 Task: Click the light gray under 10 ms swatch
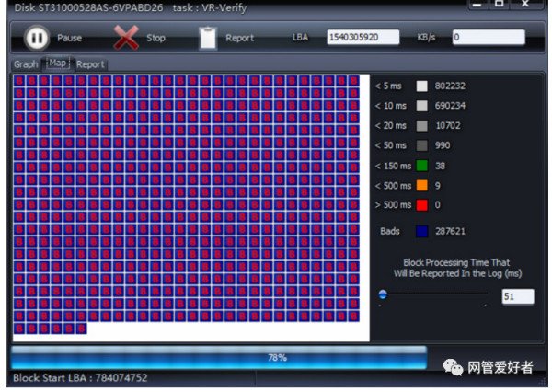(421, 106)
